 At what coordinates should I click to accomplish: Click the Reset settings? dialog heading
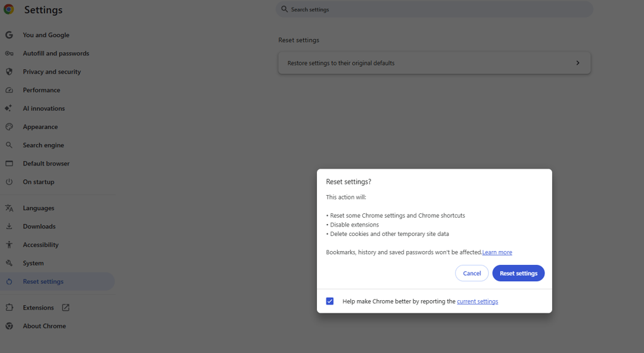(x=348, y=182)
